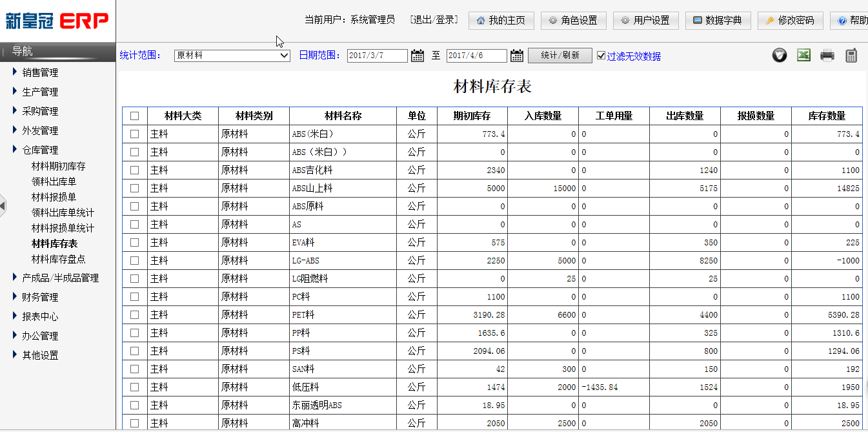Open the calculator icon
The width and height of the screenshot is (868, 432).
coord(851,56)
